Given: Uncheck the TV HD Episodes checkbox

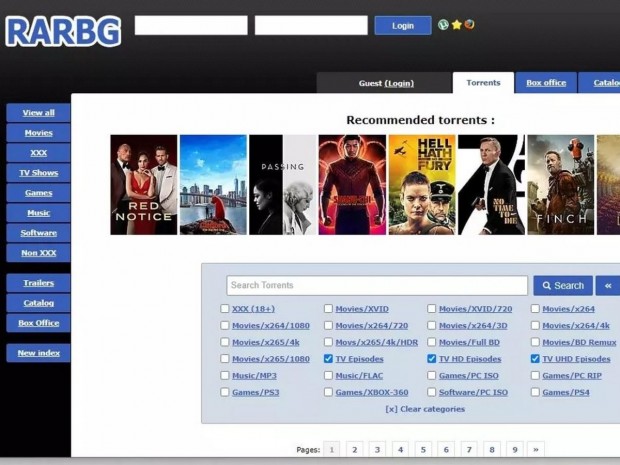Looking at the screenshot, I should point(431,358).
